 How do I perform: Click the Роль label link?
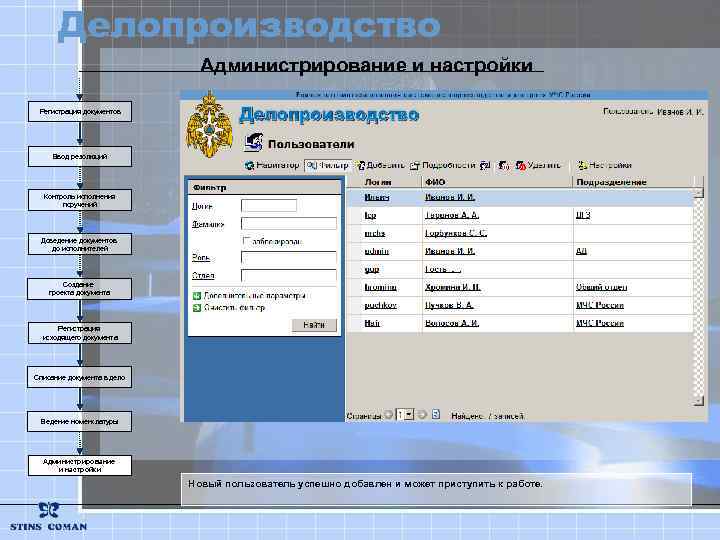click(201, 258)
